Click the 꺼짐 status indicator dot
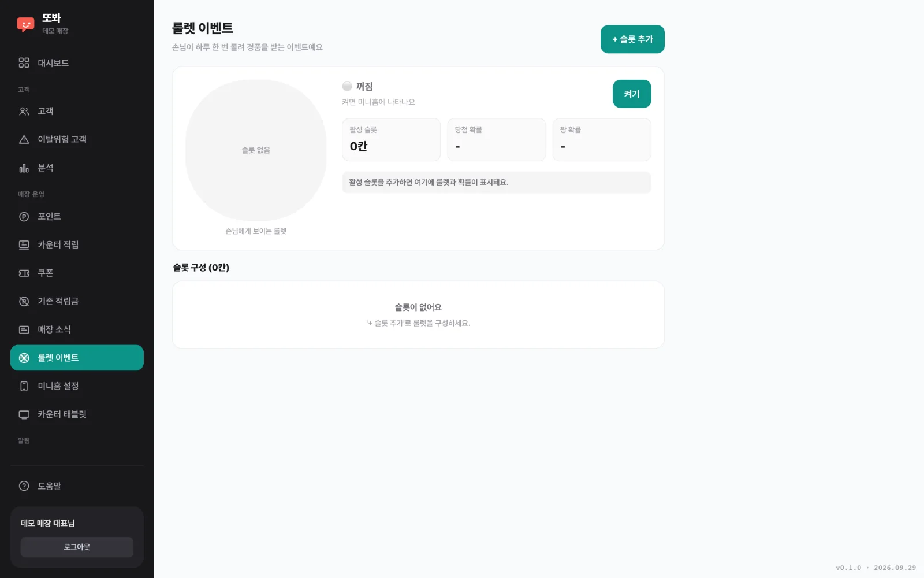 (347, 86)
